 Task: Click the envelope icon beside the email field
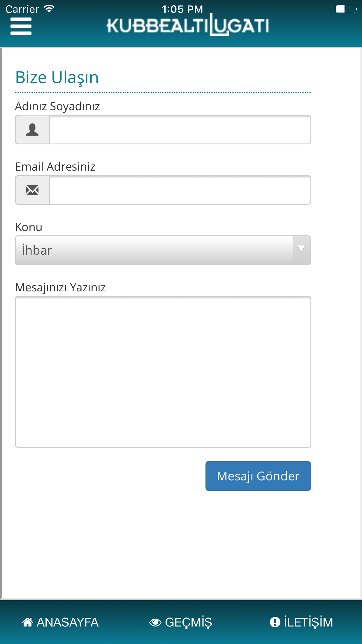[x=32, y=190]
